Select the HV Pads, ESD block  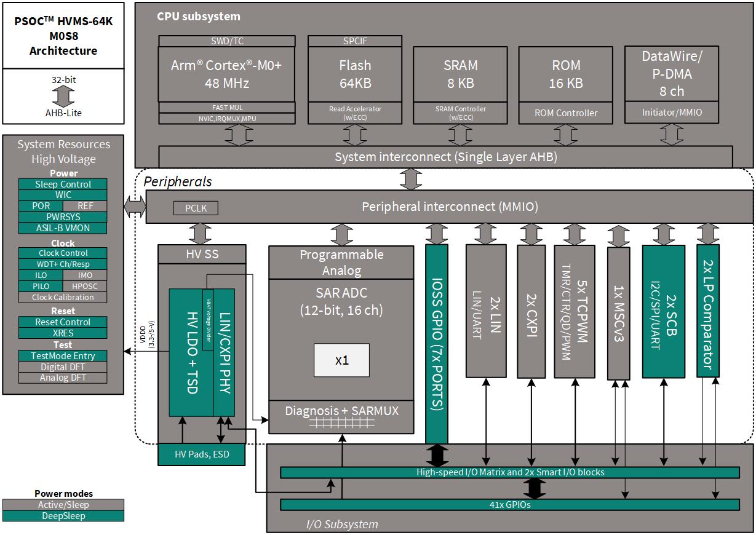[x=202, y=454]
